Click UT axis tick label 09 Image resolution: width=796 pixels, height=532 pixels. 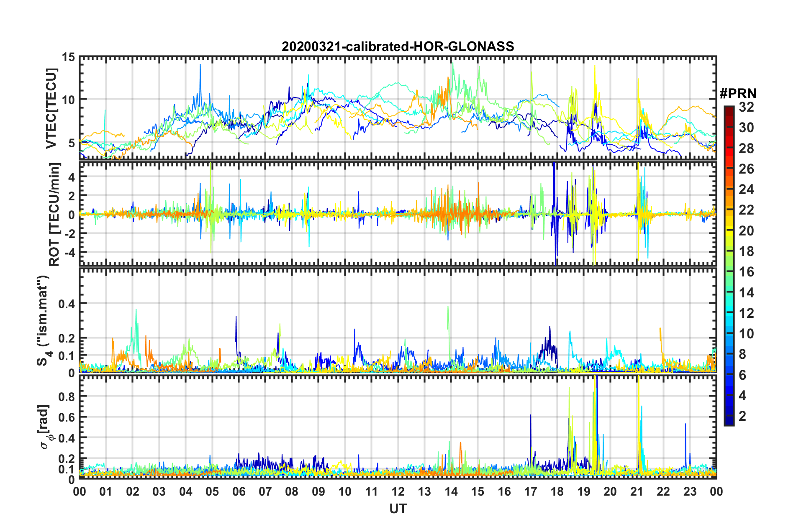(318, 491)
